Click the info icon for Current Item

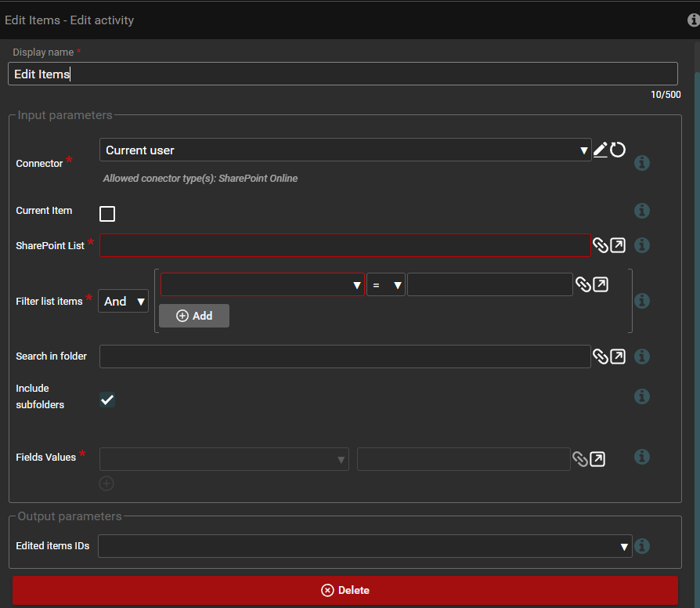click(641, 211)
